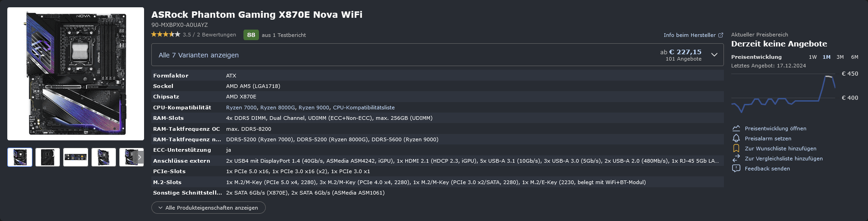Click the bell icon for Preisalarm setzen

pyautogui.click(x=736, y=139)
